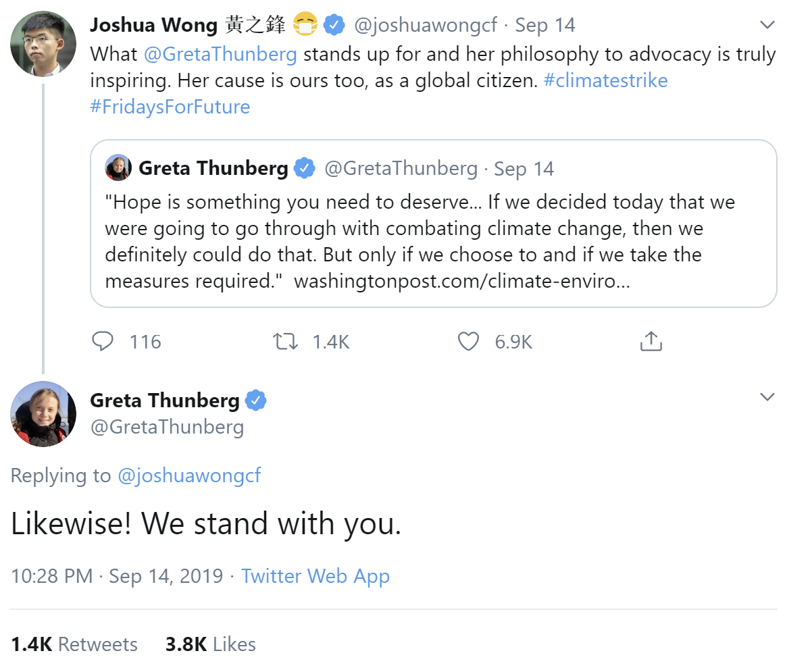Open the @GretaThunberg mention link

point(220,54)
